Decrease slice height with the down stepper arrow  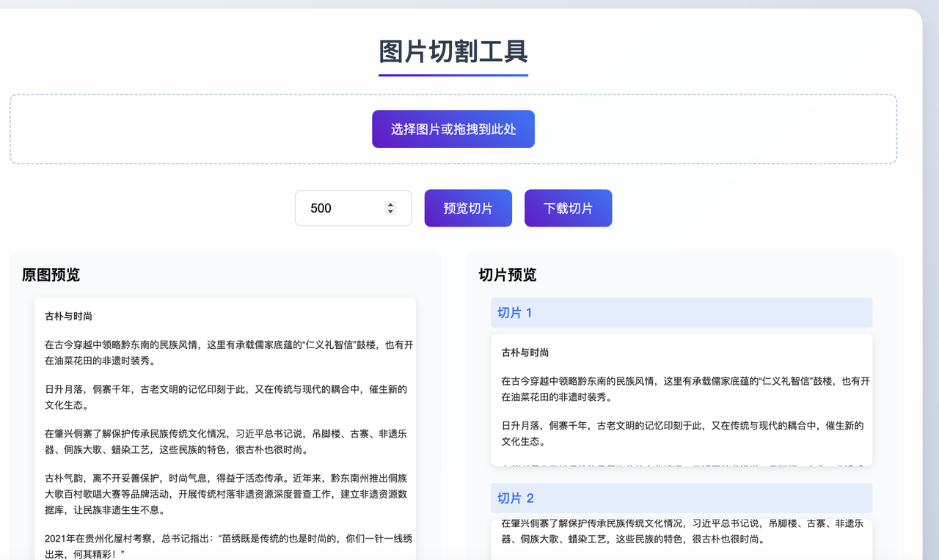pyautogui.click(x=390, y=212)
